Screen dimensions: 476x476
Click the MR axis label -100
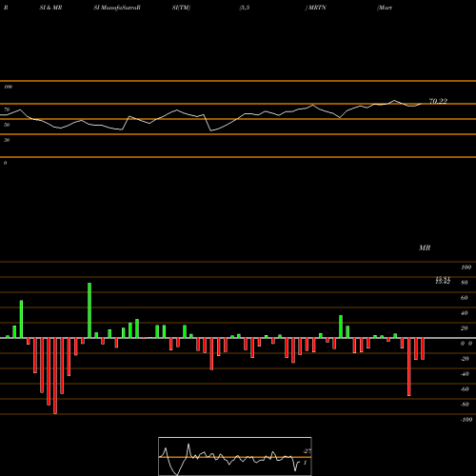(466, 420)
